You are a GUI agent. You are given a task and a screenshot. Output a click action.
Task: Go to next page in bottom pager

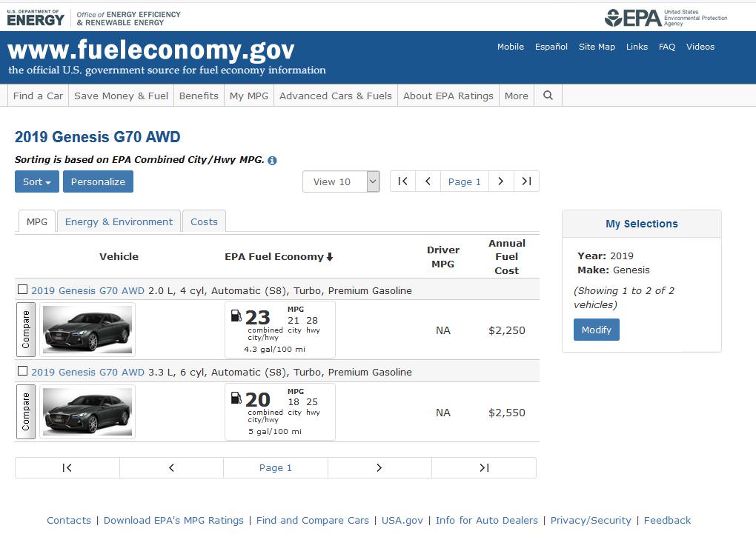click(379, 468)
